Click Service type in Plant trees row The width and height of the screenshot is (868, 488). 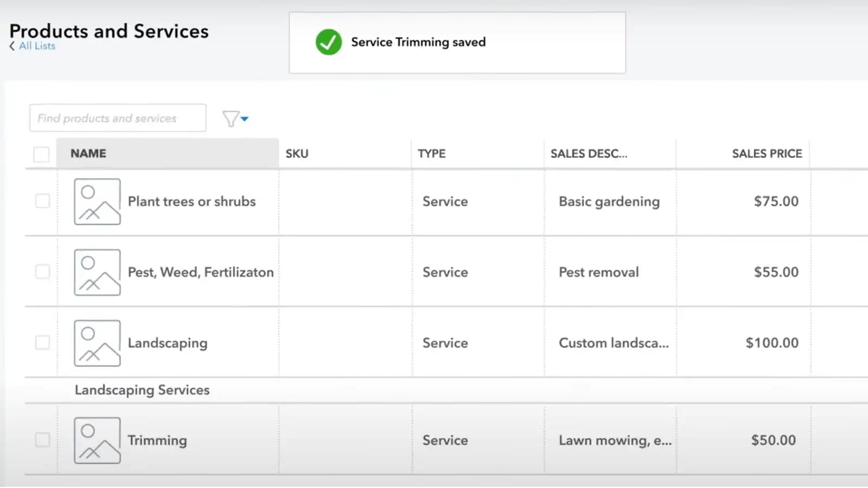[x=445, y=201]
